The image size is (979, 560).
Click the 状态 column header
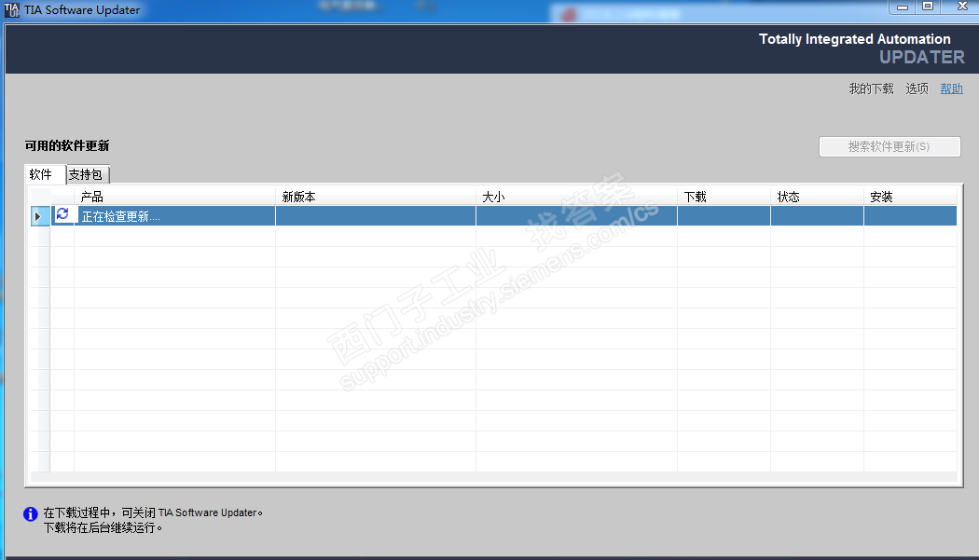pos(817,197)
